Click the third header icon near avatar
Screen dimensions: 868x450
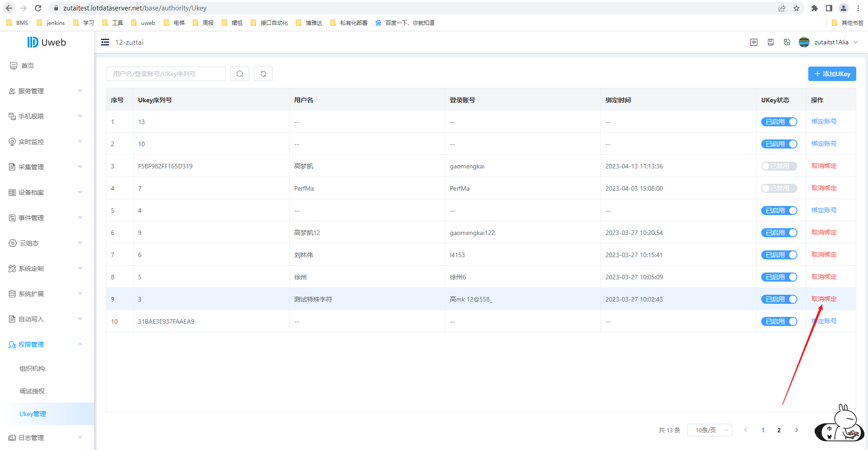(x=787, y=42)
